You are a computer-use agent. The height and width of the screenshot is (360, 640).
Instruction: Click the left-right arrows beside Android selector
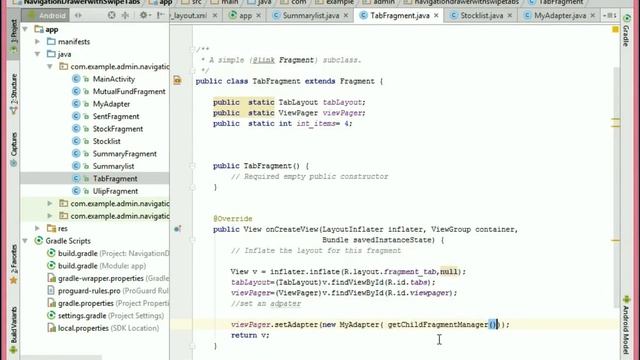pyautogui.click(x=78, y=16)
